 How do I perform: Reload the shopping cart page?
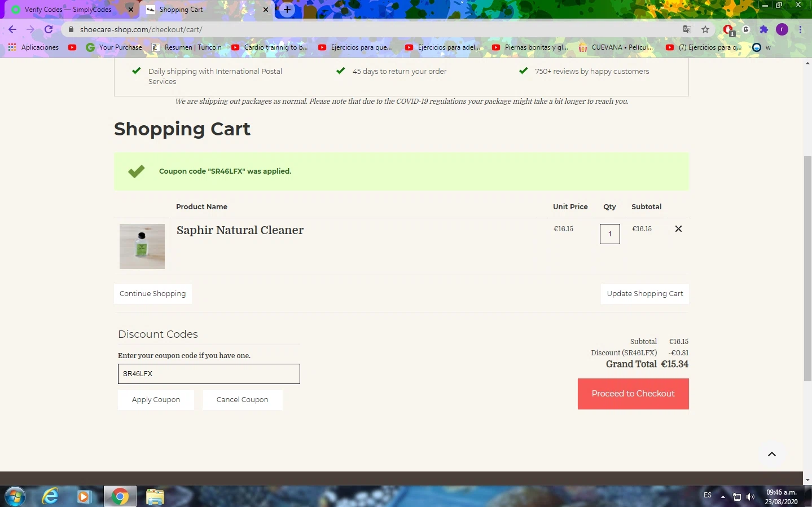pos(49,29)
